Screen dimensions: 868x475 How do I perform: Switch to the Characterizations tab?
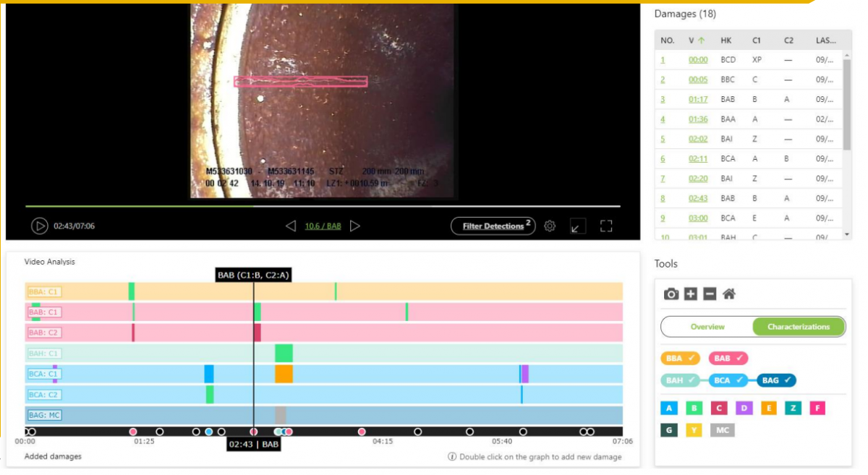799,327
